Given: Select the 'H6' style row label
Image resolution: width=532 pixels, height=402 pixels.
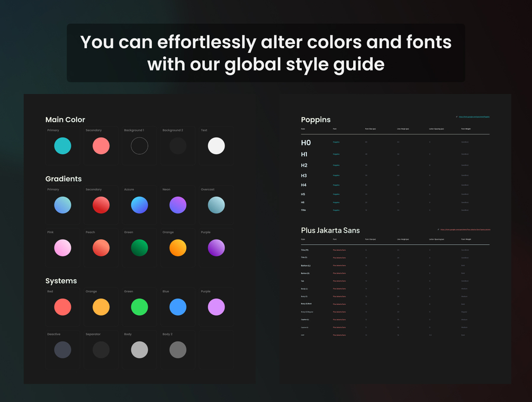Looking at the screenshot, I should [x=303, y=202].
